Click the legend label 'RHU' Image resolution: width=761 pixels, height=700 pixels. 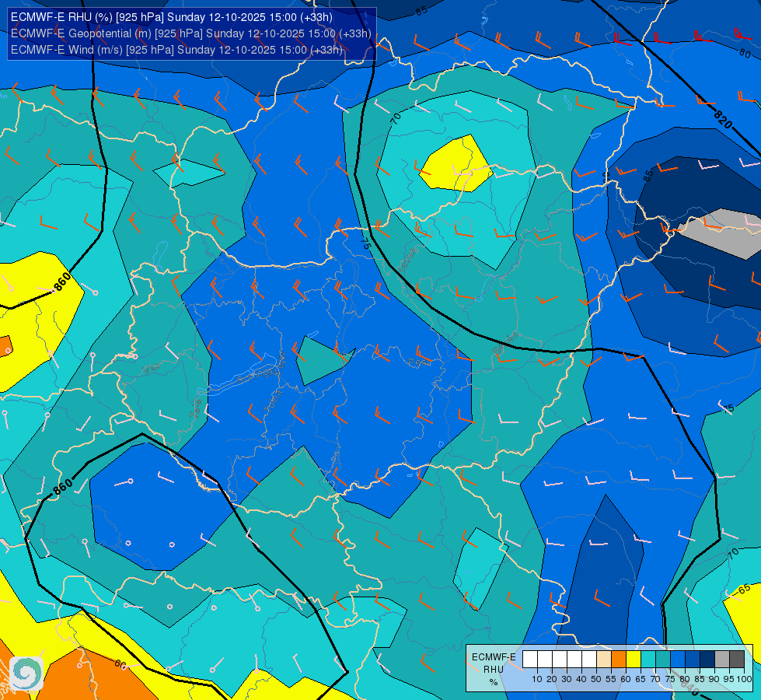tap(494, 670)
